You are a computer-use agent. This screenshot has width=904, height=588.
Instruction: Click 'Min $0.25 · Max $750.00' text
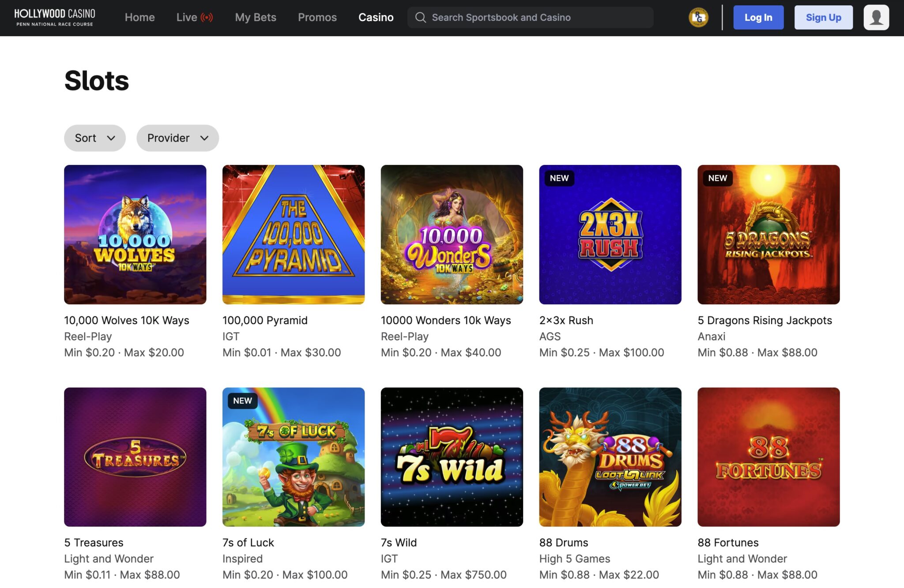[444, 575]
